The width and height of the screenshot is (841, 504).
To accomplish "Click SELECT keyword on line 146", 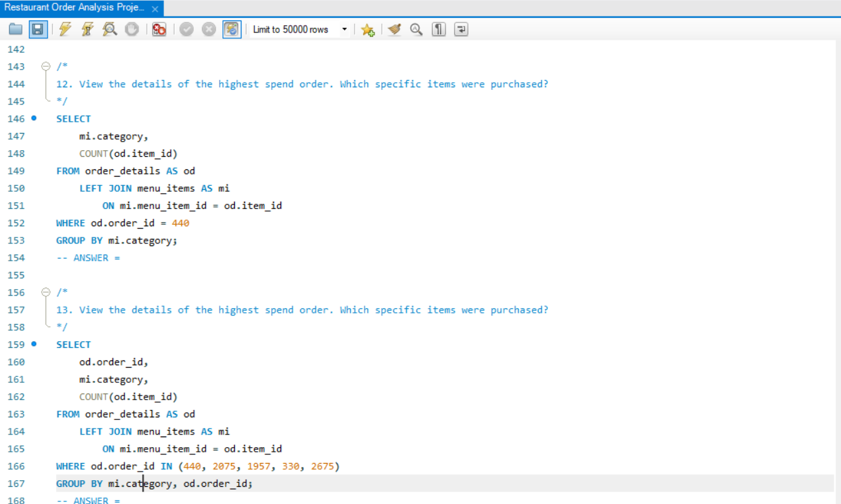I will coord(73,119).
